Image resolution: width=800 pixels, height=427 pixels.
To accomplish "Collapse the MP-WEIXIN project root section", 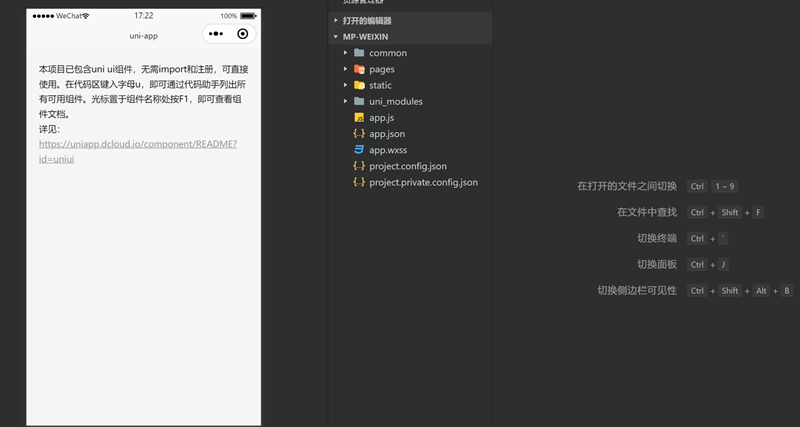I will coord(335,37).
